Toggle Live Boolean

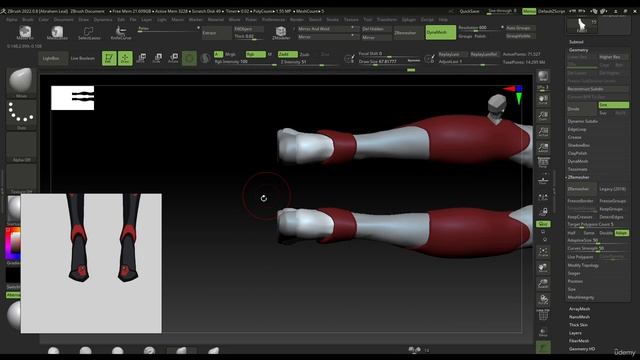(x=82, y=58)
